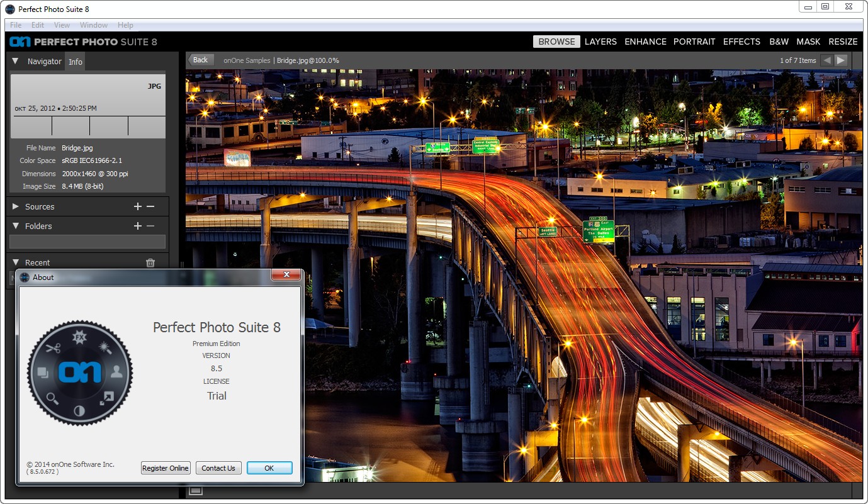Screen dimensions: 868x504
Task: Click the '( 8.5.0.672 )' build number
Action: coord(43,471)
